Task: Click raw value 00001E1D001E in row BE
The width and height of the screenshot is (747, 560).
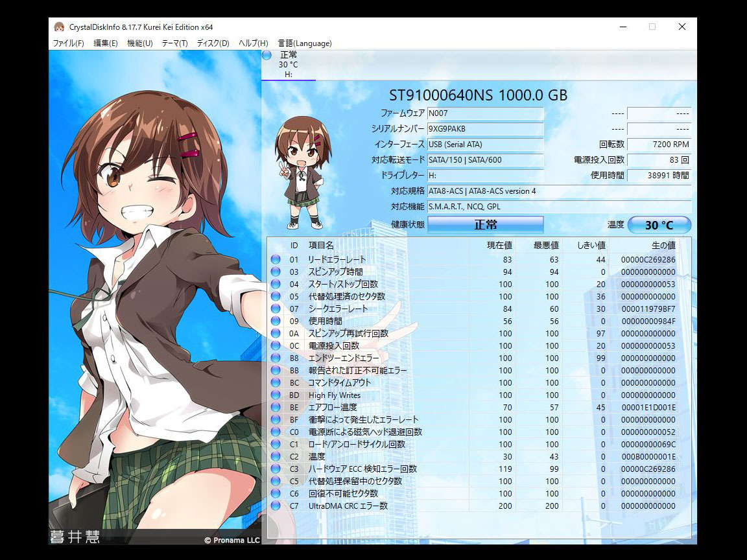Action: [648, 407]
